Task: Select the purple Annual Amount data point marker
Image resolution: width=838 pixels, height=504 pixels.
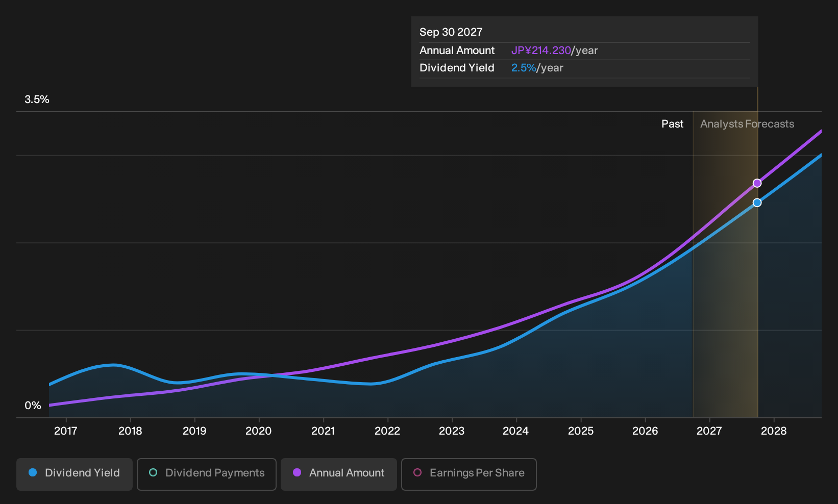Action: pyautogui.click(x=757, y=183)
